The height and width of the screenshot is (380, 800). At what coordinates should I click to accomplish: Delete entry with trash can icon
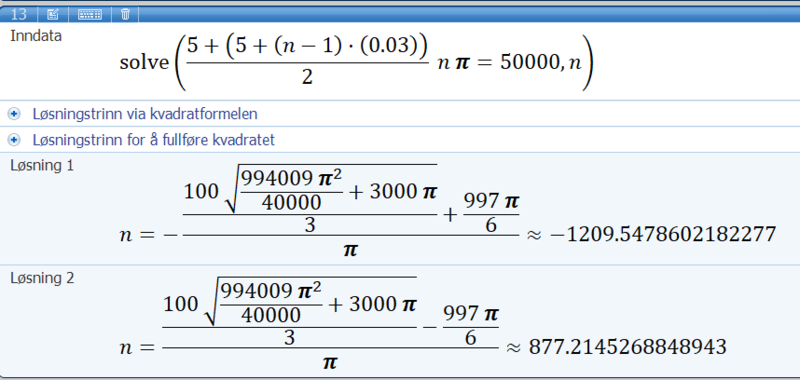click(125, 14)
